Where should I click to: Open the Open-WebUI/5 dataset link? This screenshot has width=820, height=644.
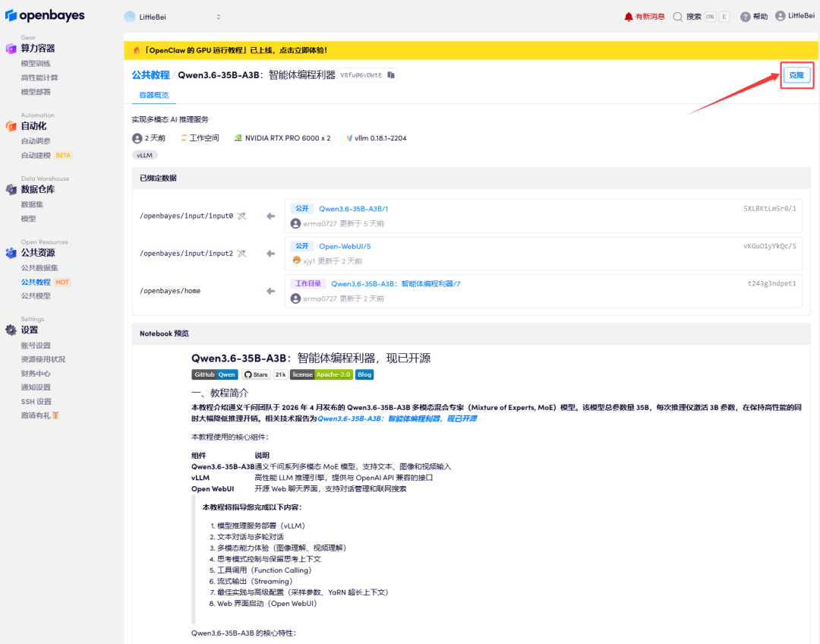345,246
